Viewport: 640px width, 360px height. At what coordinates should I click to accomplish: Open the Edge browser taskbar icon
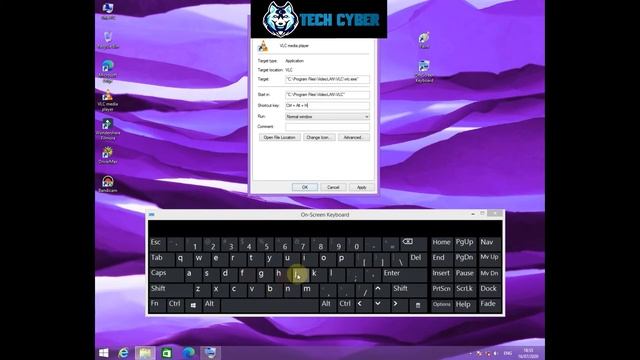click(189, 353)
